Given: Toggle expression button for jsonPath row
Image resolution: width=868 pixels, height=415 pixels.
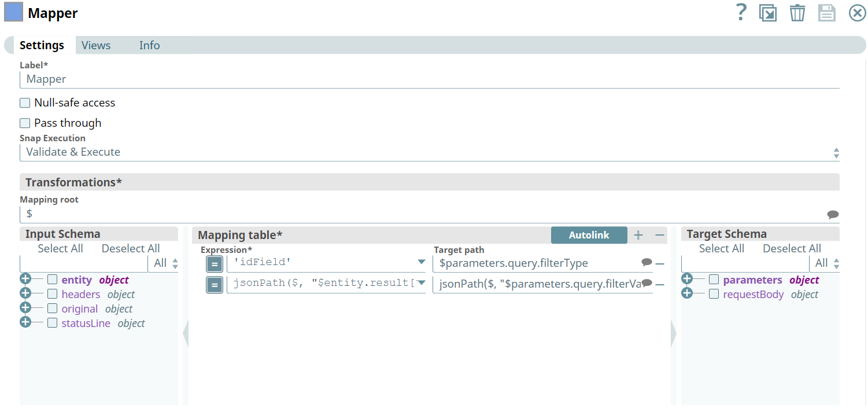Looking at the screenshot, I should (x=215, y=285).
